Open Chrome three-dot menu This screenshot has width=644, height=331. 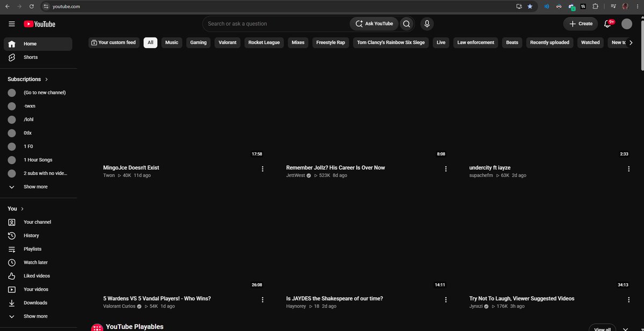pyautogui.click(x=638, y=6)
